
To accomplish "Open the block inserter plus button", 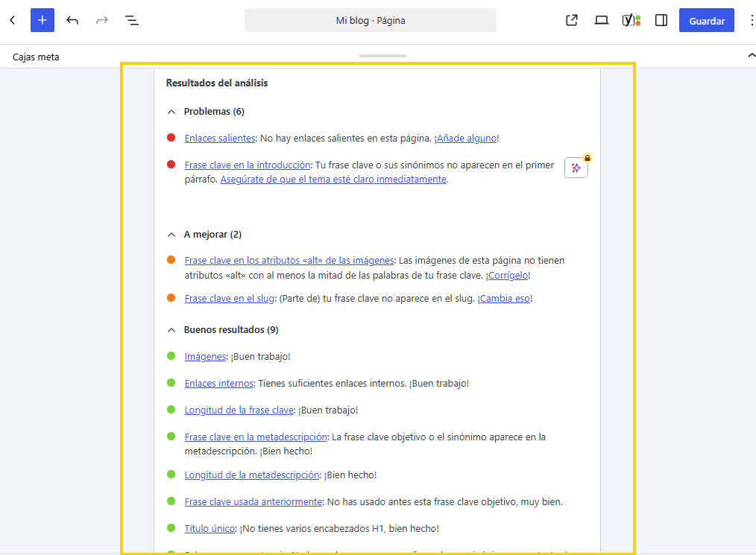I will coord(42,20).
